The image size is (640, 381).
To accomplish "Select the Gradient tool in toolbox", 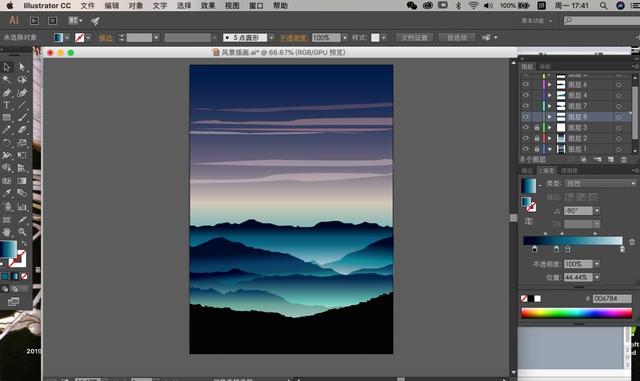I will pos(22,181).
